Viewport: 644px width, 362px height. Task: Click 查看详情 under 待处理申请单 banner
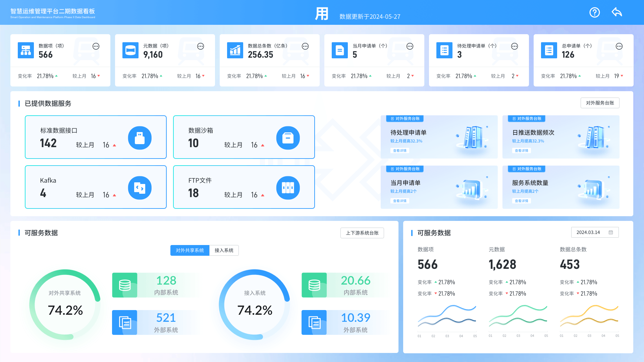click(x=400, y=150)
